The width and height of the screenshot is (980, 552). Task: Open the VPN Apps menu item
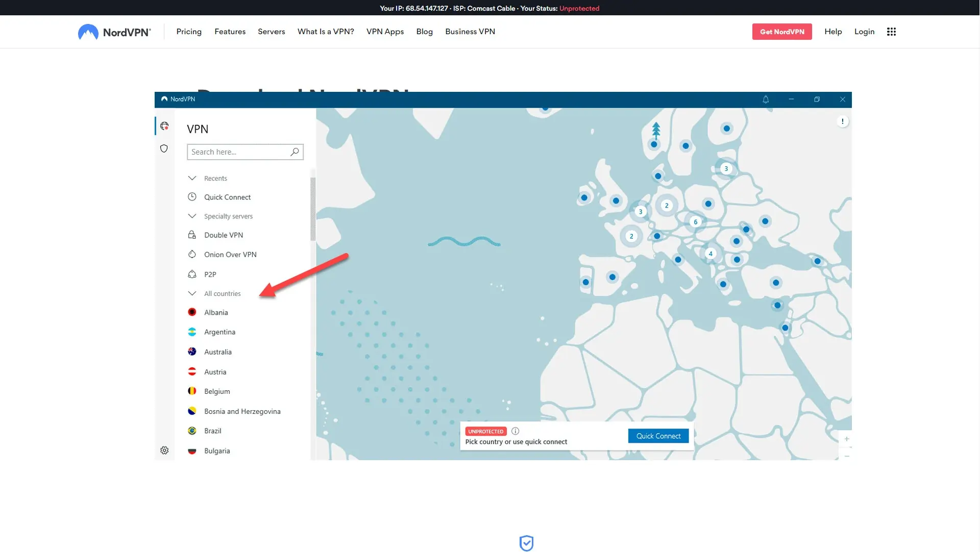pyautogui.click(x=385, y=32)
